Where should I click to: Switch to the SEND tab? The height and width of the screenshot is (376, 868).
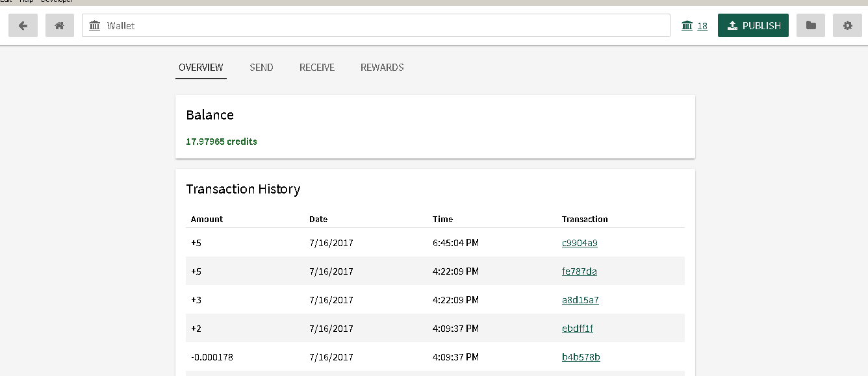click(x=261, y=68)
